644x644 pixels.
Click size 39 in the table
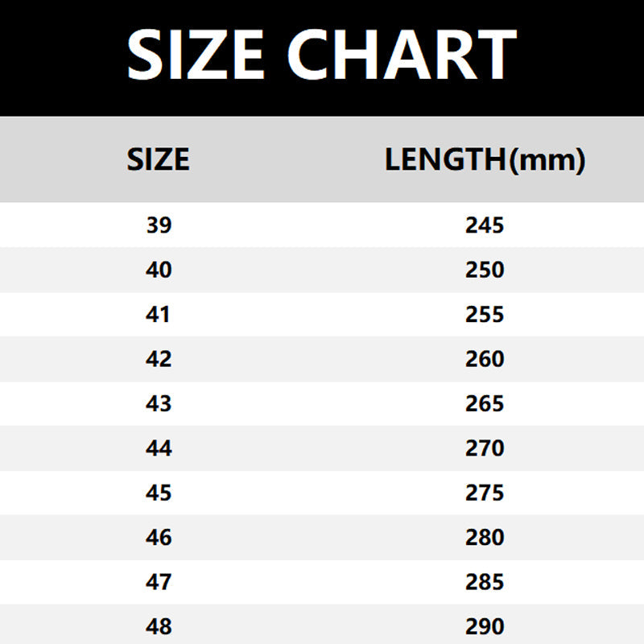coord(159,225)
